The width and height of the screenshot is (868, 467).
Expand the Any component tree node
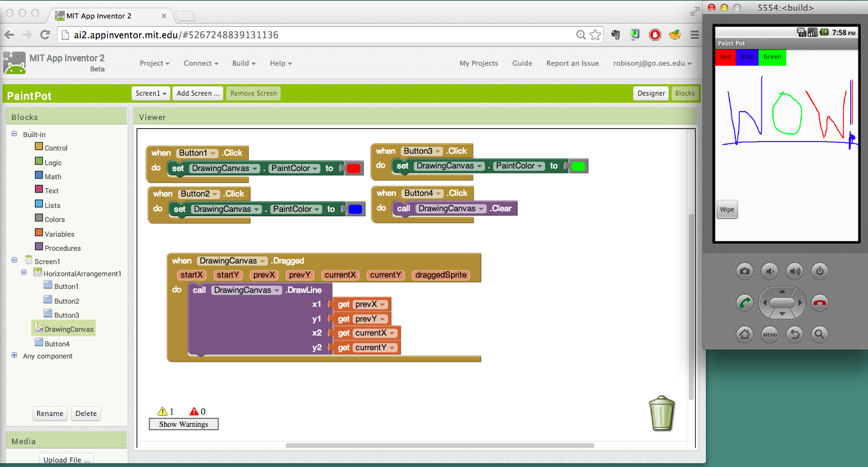click(x=15, y=356)
